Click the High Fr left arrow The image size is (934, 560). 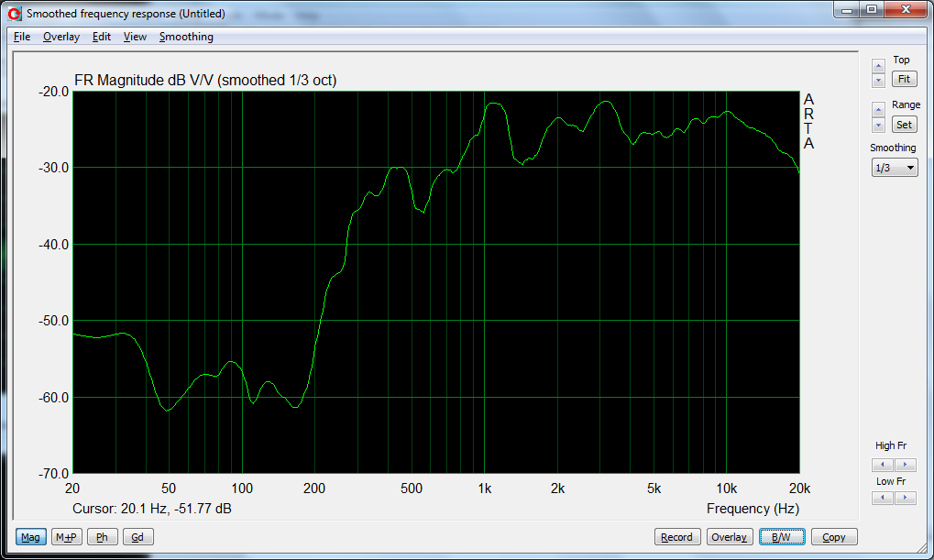(x=882, y=464)
